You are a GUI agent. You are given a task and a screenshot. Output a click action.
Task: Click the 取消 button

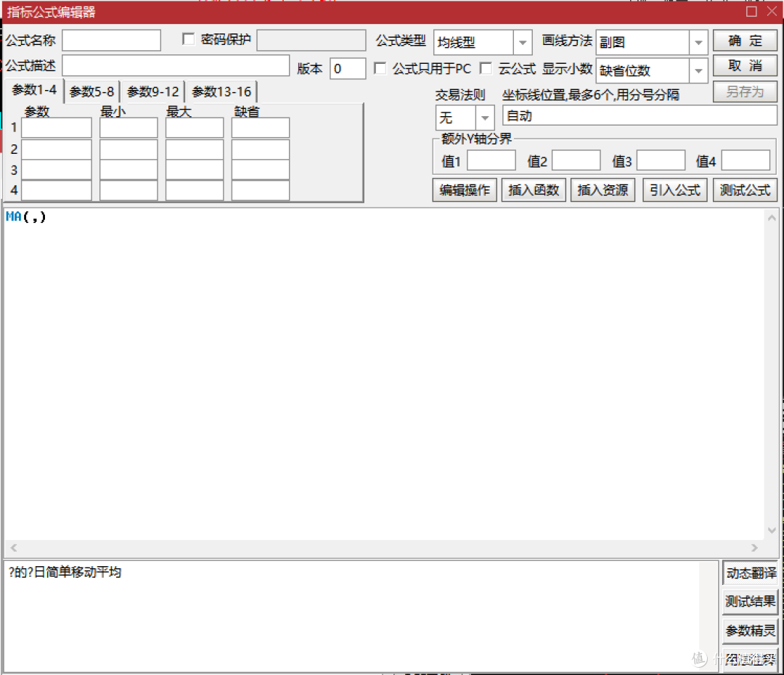[x=745, y=66]
